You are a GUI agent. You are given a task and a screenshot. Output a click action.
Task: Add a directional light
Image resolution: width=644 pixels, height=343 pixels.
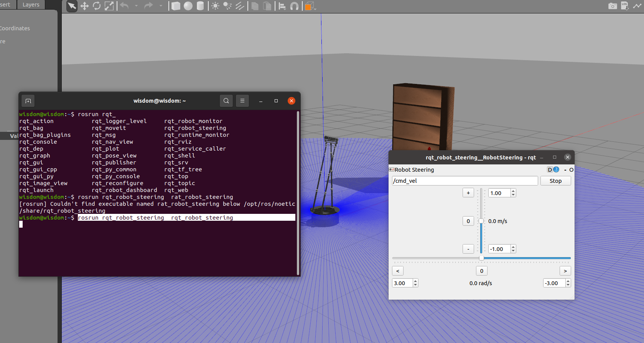(240, 6)
